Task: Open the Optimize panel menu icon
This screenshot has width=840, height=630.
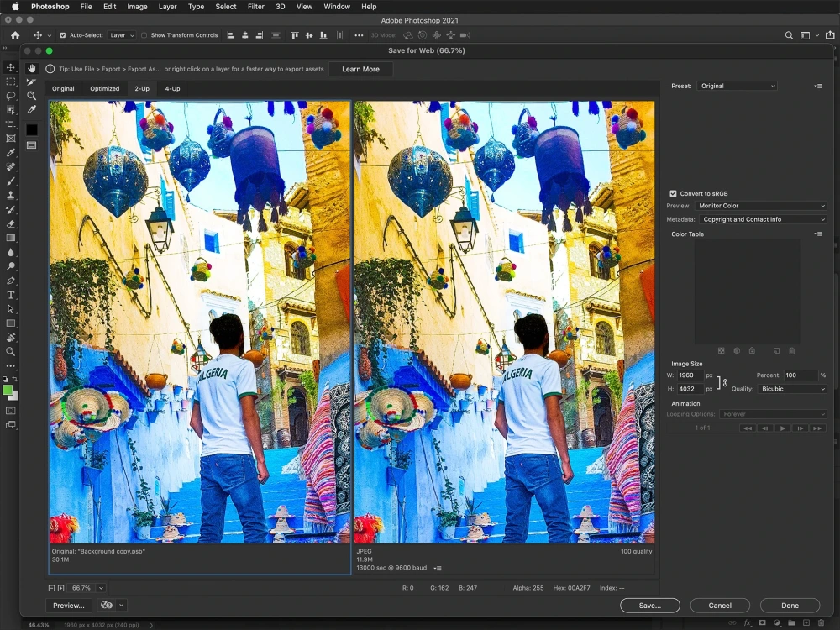Action: [818, 86]
